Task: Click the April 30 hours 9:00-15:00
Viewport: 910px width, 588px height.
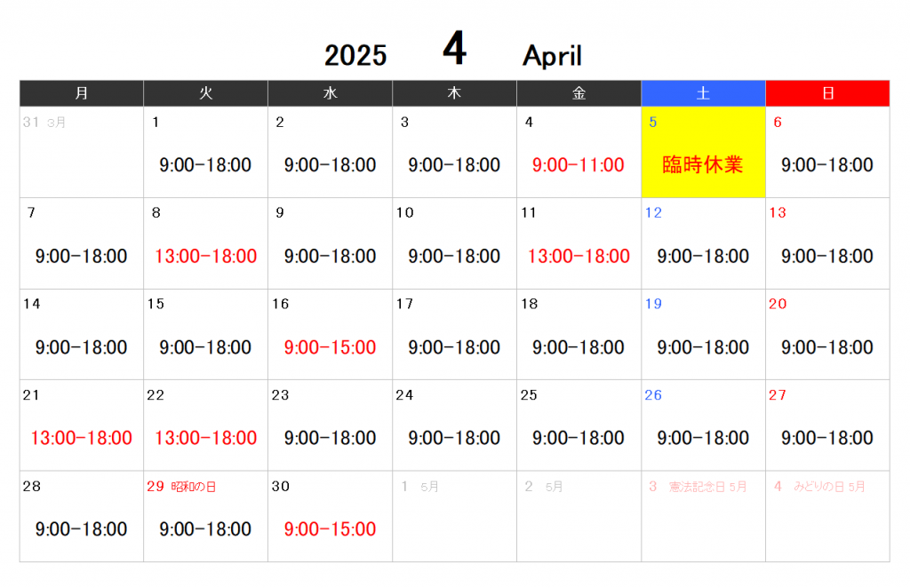Action: [330, 529]
